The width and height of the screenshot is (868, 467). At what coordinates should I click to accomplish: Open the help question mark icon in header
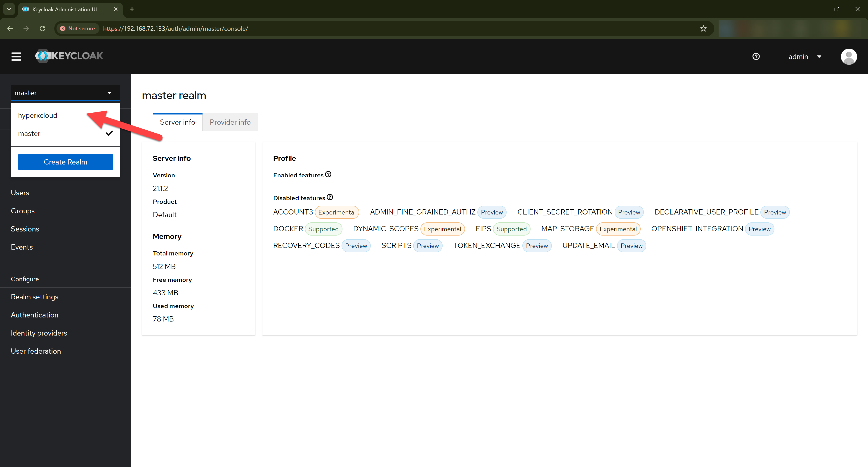coord(756,56)
